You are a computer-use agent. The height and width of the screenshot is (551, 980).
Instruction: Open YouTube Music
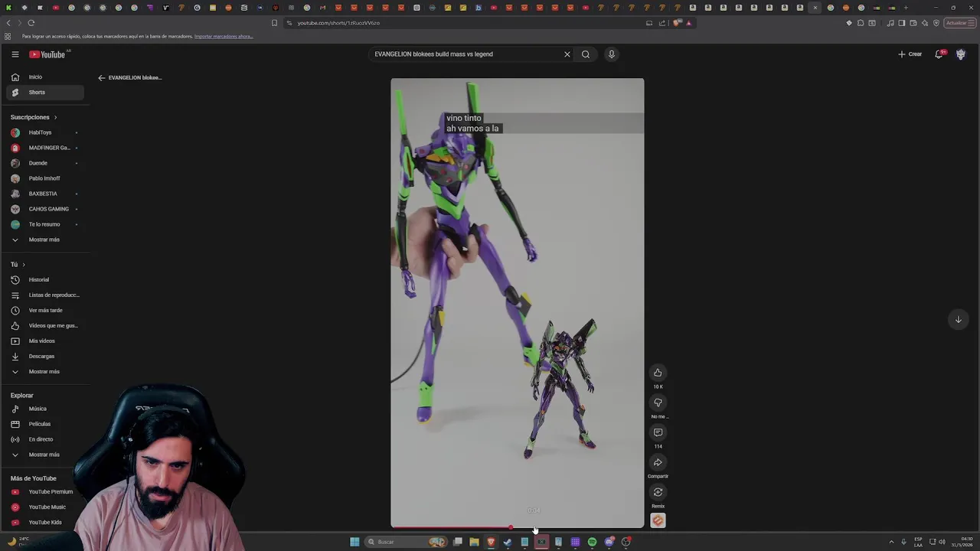click(44, 507)
